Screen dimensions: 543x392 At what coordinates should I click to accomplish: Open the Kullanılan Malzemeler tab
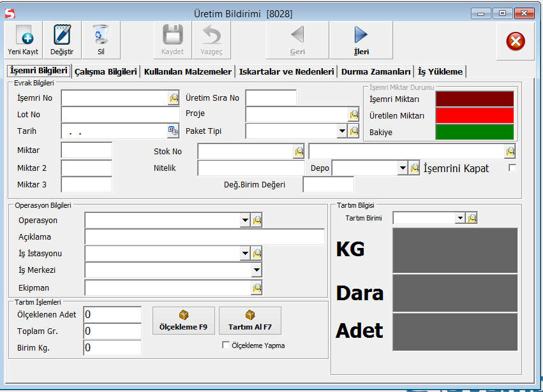tap(188, 71)
